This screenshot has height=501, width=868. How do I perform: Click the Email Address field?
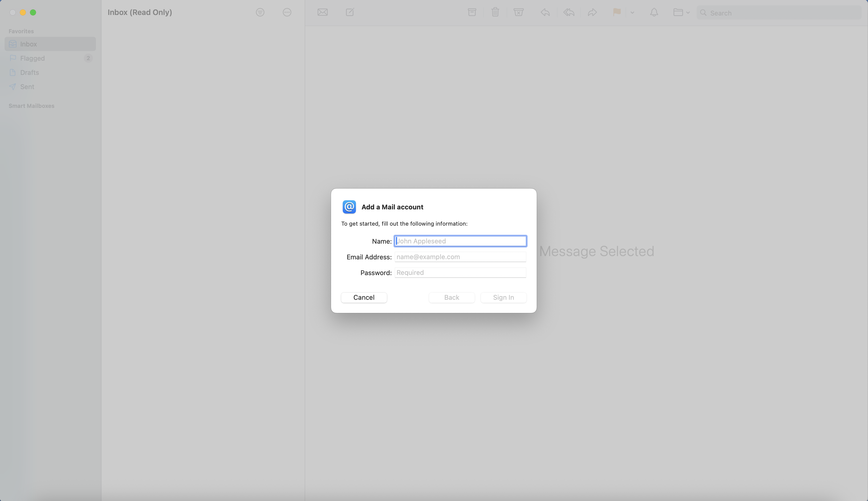pyautogui.click(x=460, y=257)
